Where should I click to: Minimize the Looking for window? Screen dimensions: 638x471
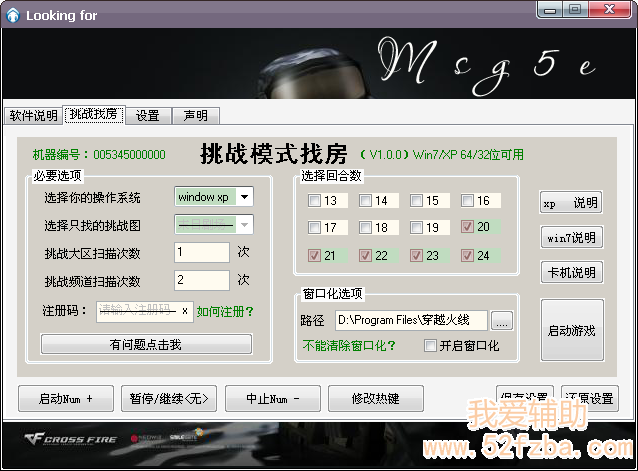[550, 10]
